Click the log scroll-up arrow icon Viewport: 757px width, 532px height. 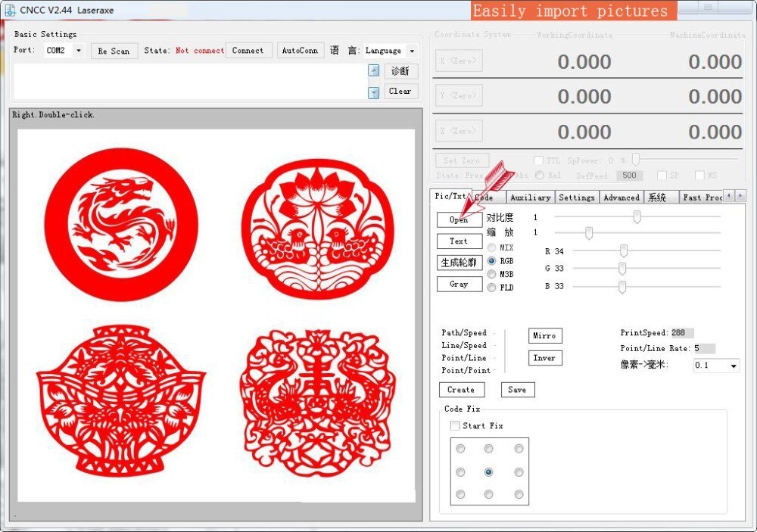373,70
